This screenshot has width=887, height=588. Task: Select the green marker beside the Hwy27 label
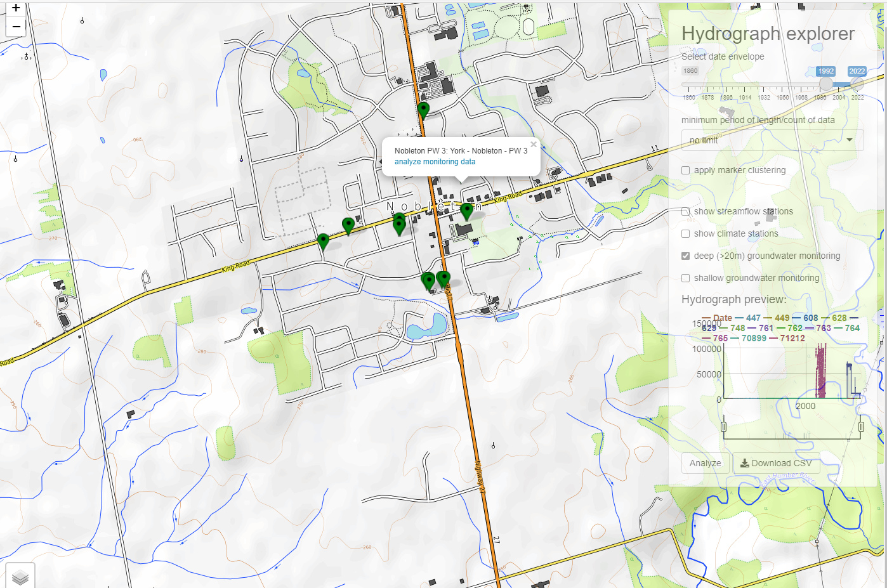[443, 279]
